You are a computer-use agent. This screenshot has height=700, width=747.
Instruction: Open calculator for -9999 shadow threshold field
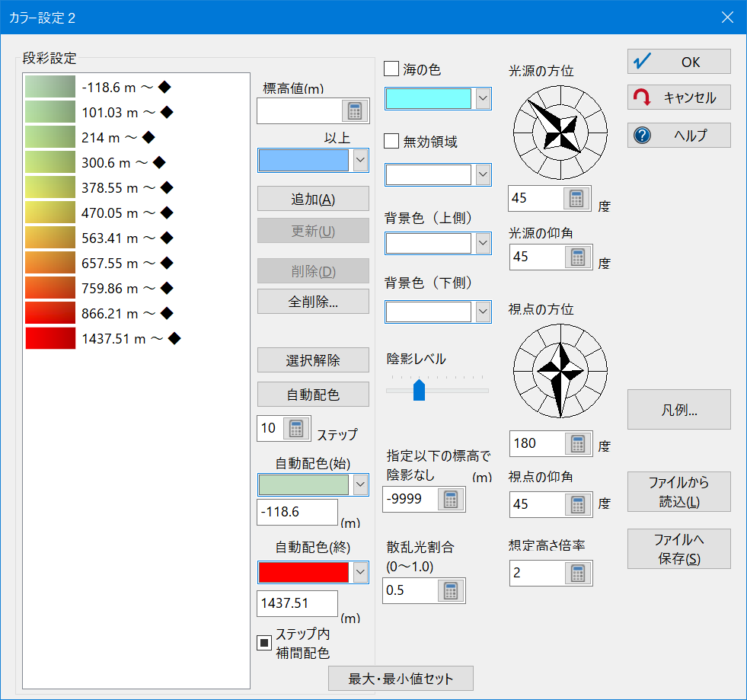coord(451,499)
